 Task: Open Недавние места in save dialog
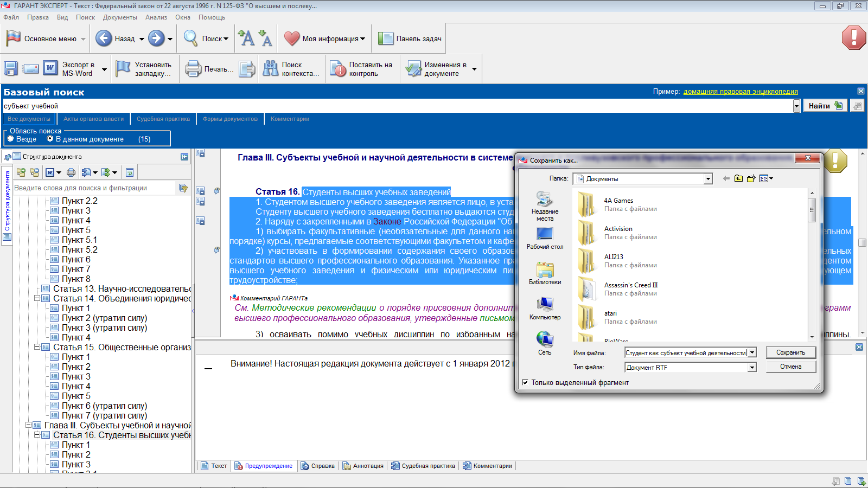tap(545, 206)
